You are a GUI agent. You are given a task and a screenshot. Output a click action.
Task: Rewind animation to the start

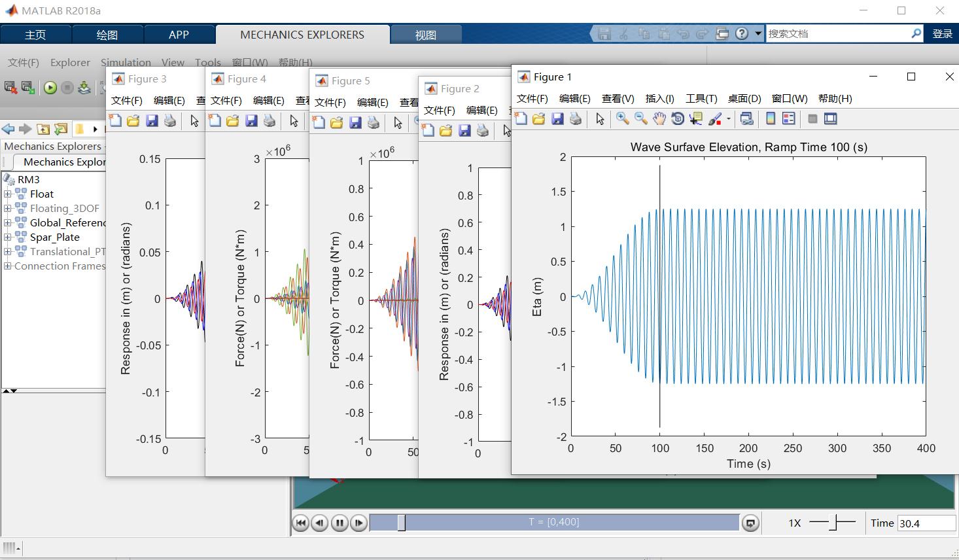pyautogui.click(x=300, y=523)
